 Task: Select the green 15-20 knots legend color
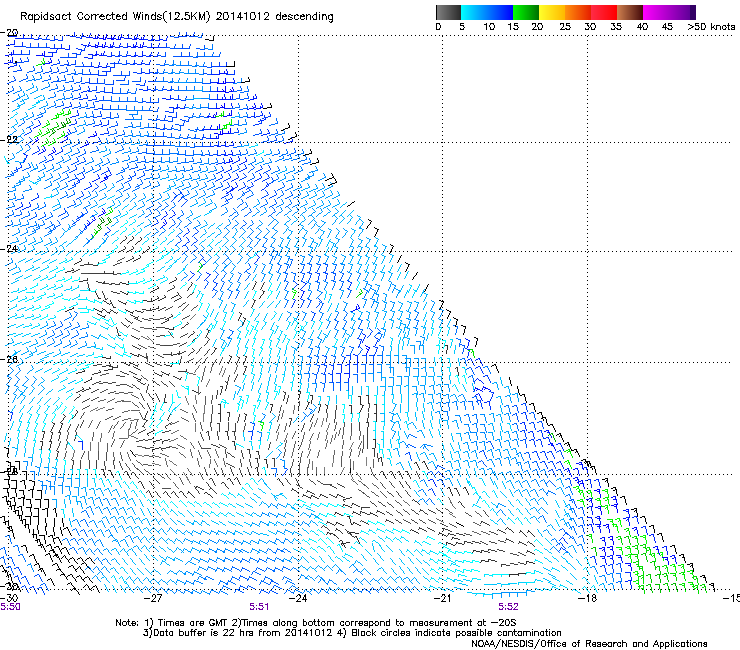point(526,12)
